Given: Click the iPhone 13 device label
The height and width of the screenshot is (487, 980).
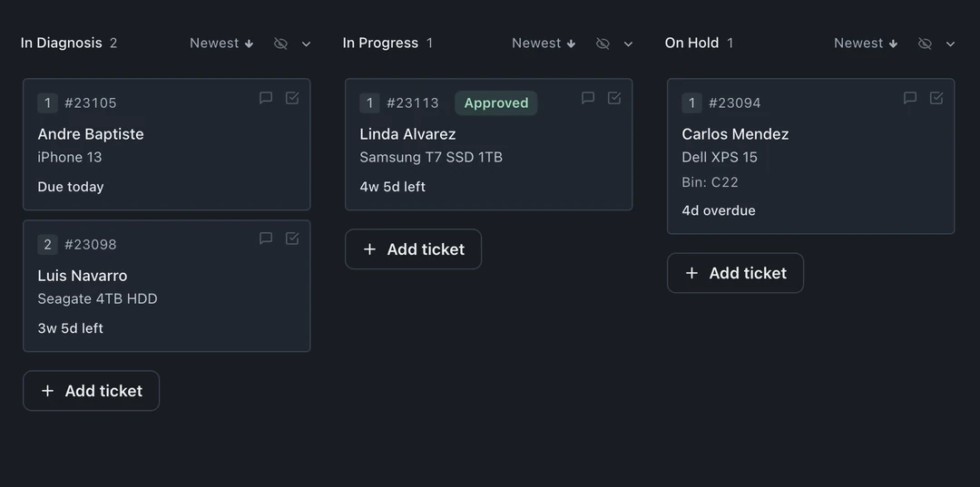Looking at the screenshot, I should tap(69, 157).
